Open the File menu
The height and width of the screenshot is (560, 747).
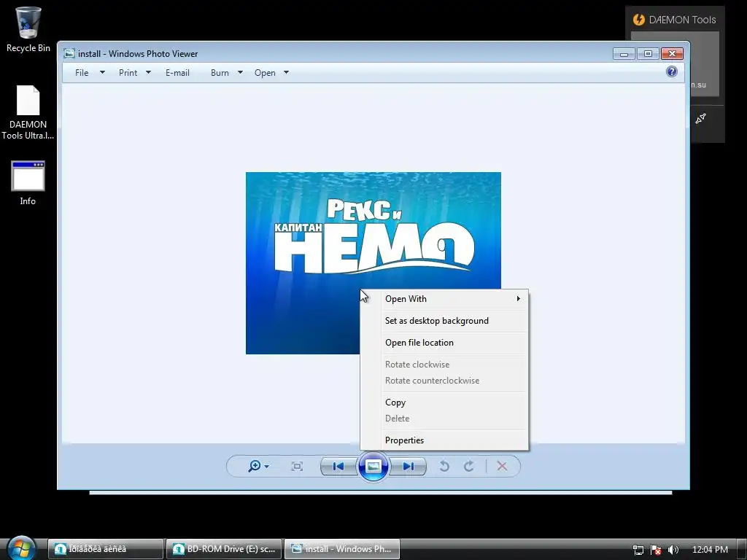coord(82,73)
